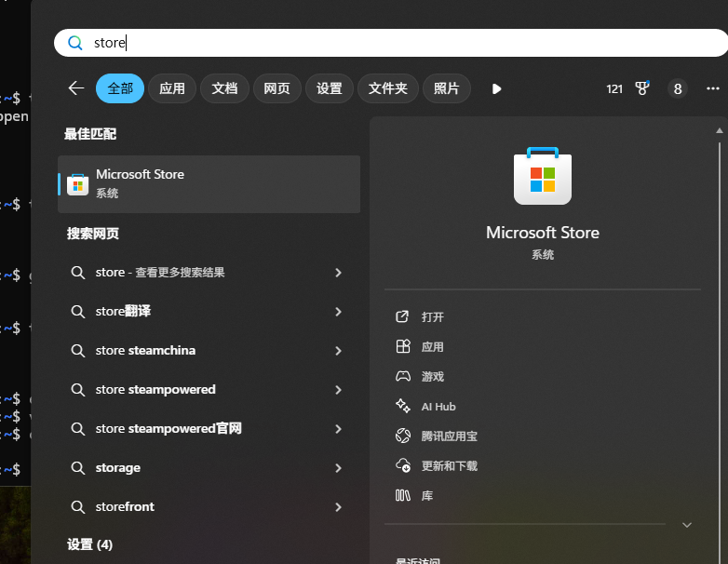Click magnifier icon beside store steamchina
728x564 pixels.
(77, 350)
